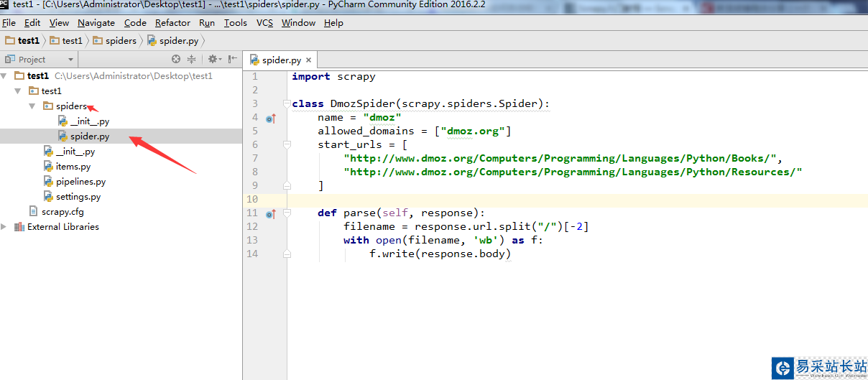Select spider.py in project tree
This screenshot has width=868, height=380.
tap(90, 136)
